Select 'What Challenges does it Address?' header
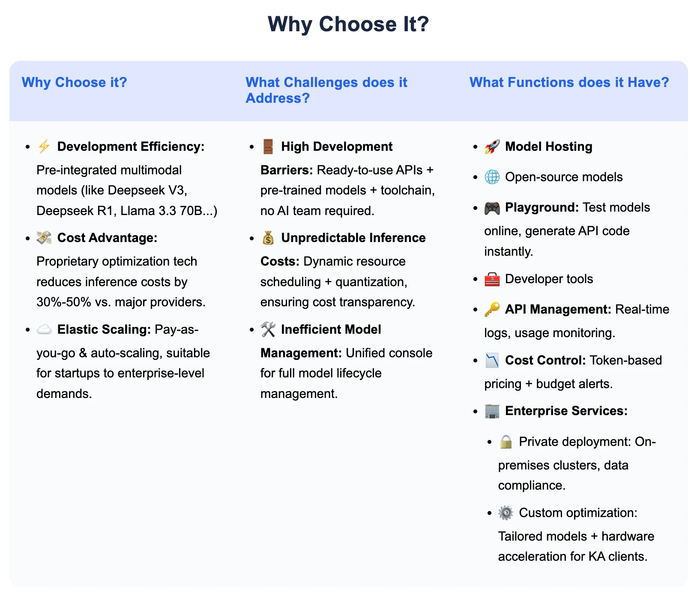Screen dimensions: 700x604 pyautogui.click(x=326, y=90)
